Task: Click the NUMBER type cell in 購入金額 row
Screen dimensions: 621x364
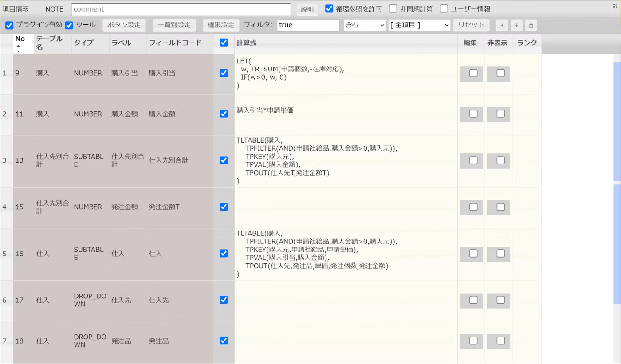Action: click(x=90, y=114)
